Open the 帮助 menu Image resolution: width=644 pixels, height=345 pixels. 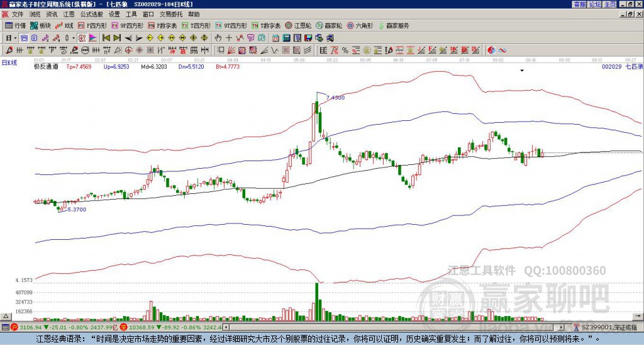194,14
